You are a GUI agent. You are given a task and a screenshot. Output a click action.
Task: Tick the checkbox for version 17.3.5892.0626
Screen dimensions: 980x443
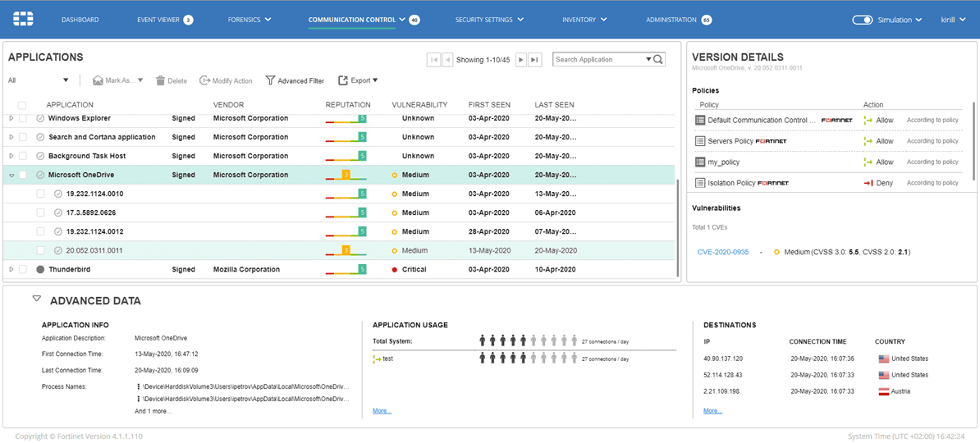pos(40,212)
